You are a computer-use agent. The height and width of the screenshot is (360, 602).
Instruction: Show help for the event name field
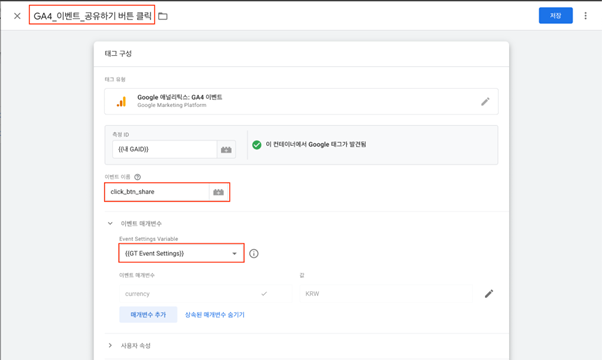[x=137, y=177]
